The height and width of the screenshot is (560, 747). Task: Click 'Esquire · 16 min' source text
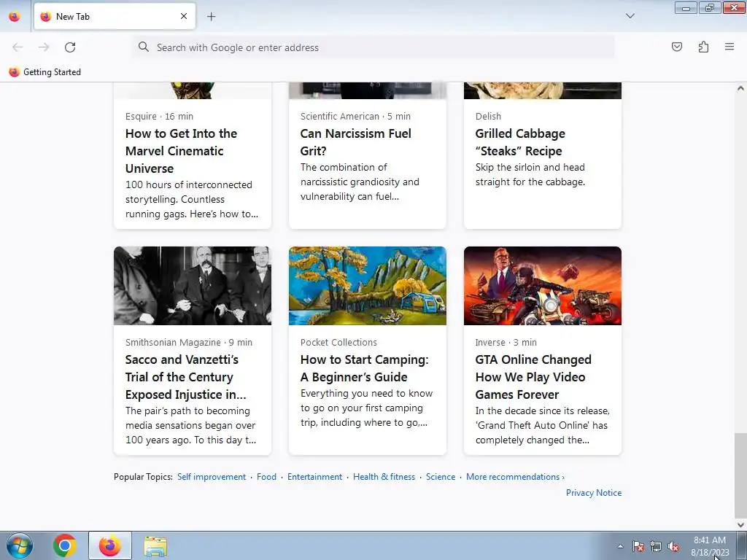click(159, 116)
